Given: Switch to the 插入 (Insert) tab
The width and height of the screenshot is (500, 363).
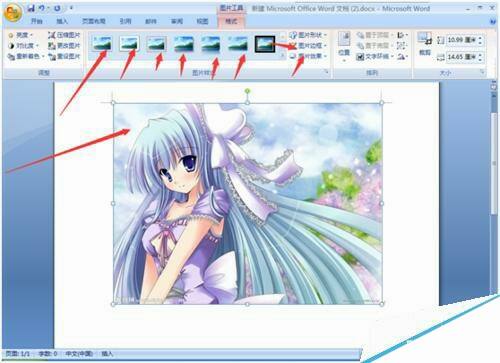Looking at the screenshot, I should click(x=62, y=21).
